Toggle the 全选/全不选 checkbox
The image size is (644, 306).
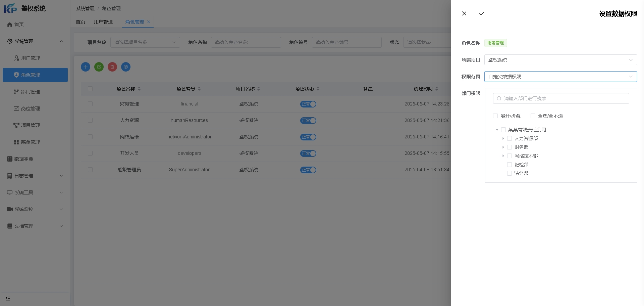point(533,116)
